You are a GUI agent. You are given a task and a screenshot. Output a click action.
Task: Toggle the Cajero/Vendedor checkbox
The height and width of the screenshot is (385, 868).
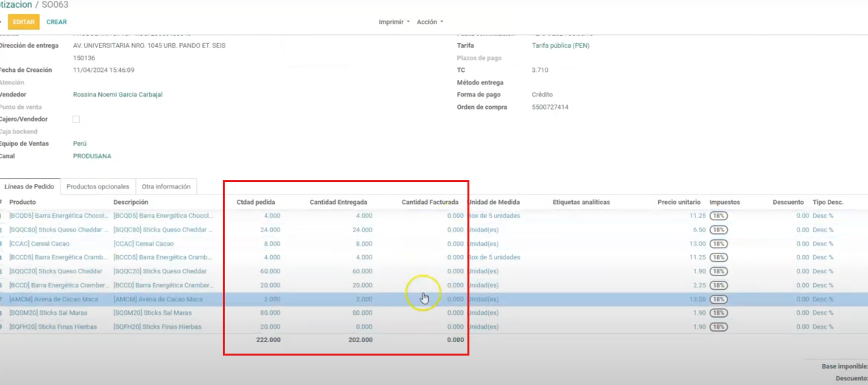76,119
